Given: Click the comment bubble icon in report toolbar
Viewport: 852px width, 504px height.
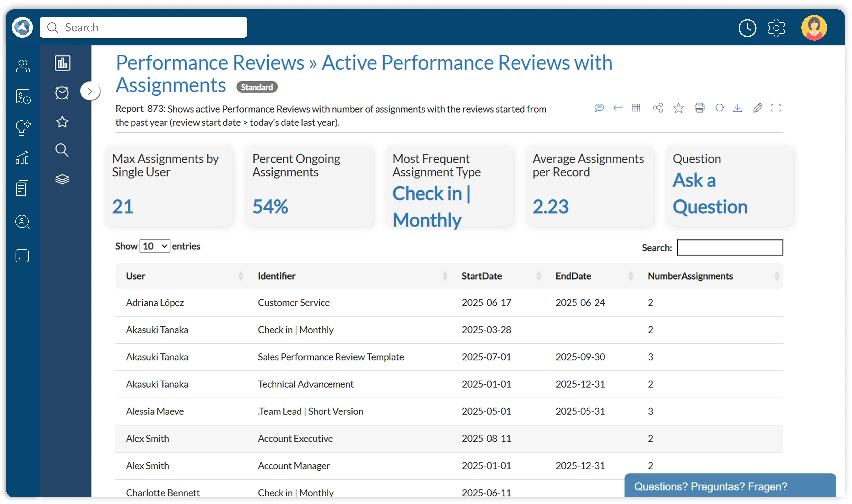Looking at the screenshot, I should coord(599,108).
